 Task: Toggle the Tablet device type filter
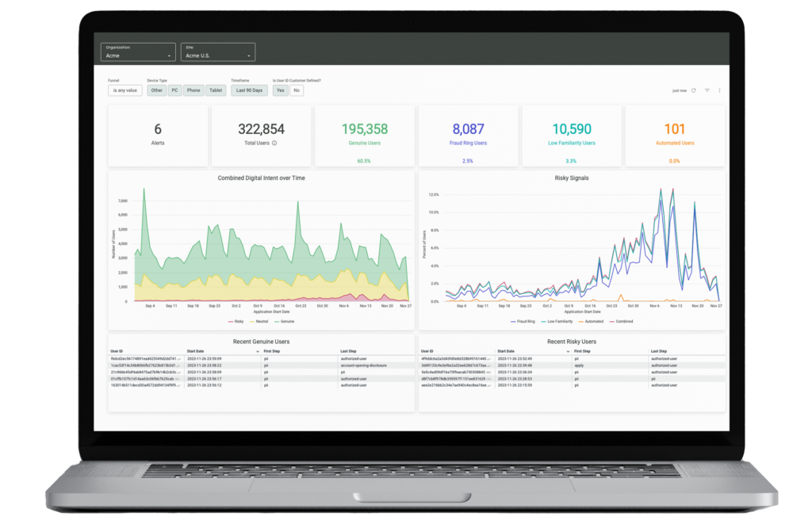(216, 90)
